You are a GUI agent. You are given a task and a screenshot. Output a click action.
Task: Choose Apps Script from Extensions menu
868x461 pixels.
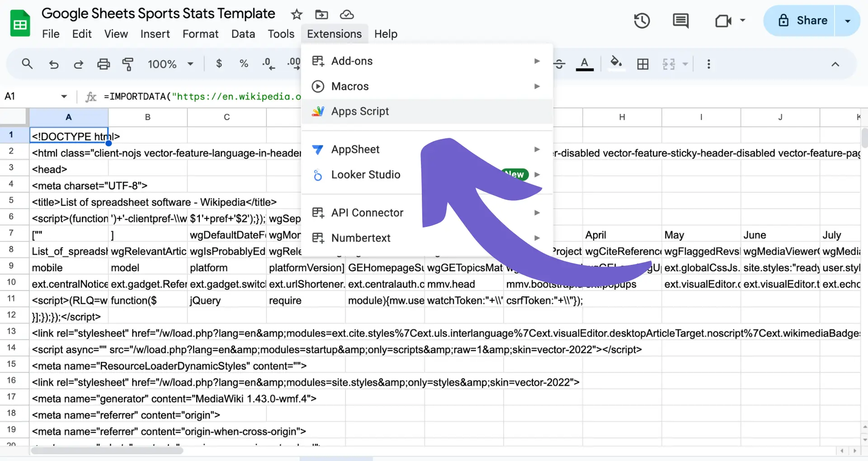coord(427,111)
